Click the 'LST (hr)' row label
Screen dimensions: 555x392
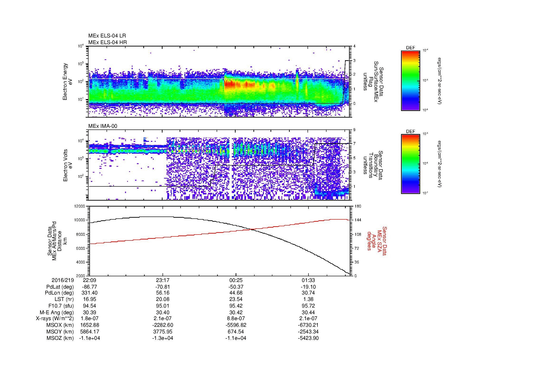64,299
